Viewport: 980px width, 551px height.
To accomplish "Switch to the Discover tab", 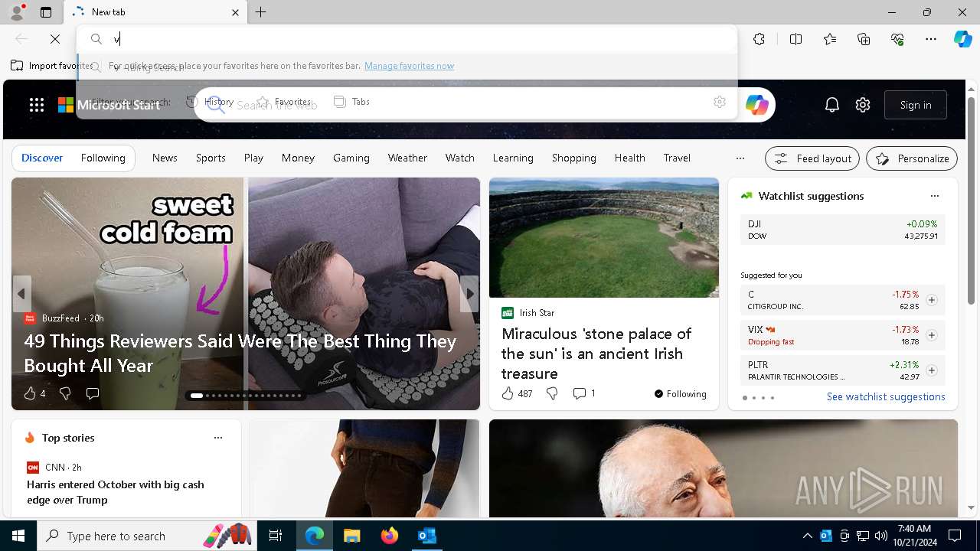I will click(x=42, y=158).
